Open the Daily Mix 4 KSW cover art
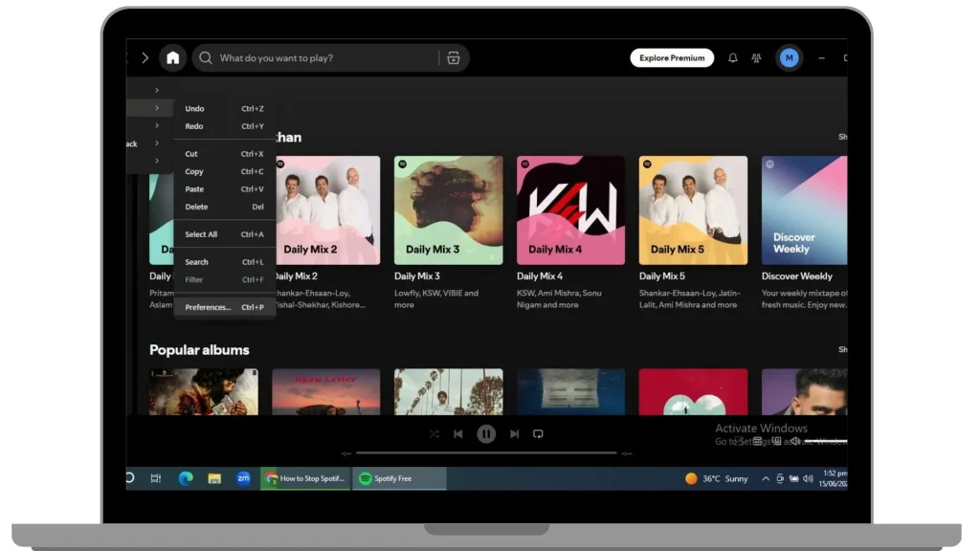Viewport: 980px width, 551px height. [570, 209]
